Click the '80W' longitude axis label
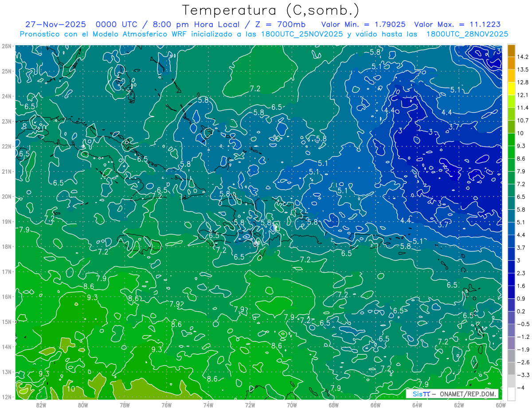Image resolution: width=532 pixels, height=411 pixels. coord(83,405)
